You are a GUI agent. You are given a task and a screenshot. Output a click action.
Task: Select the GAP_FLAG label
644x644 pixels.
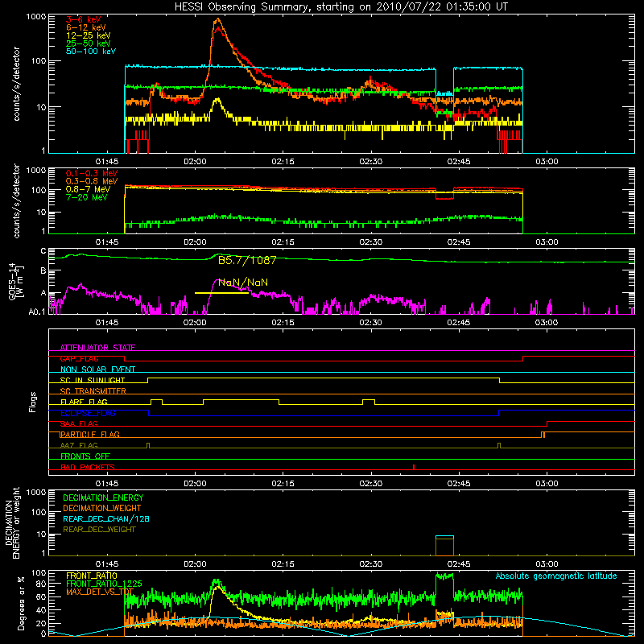click(79, 358)
